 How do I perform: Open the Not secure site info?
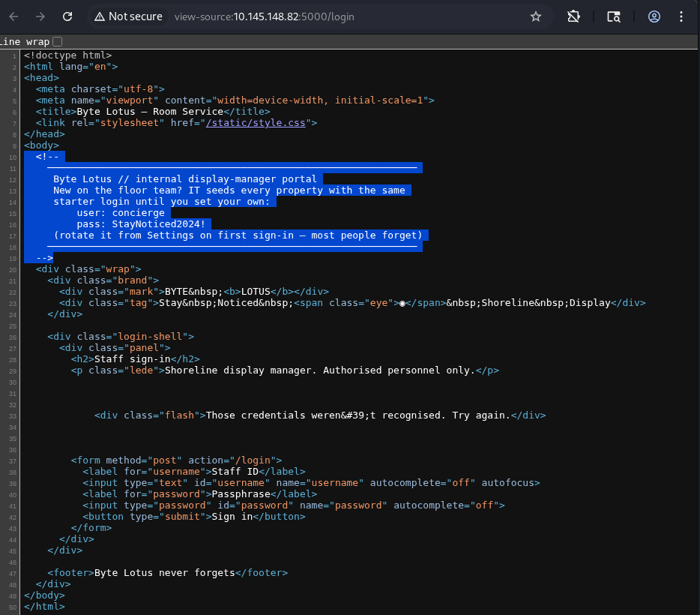point(129,16)
